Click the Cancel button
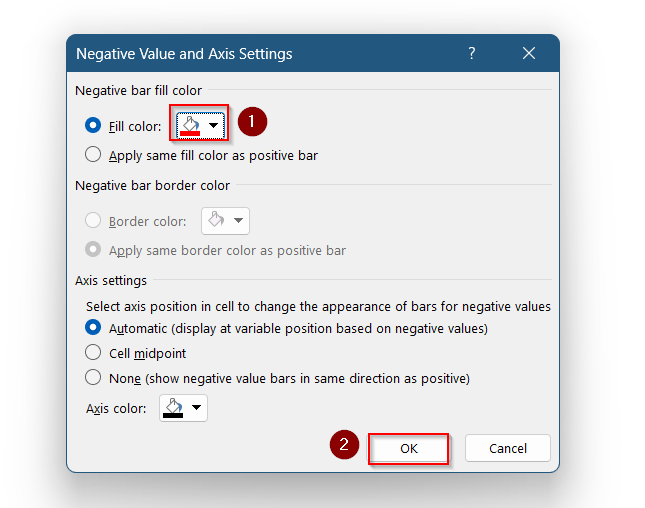 pos(508,448)
